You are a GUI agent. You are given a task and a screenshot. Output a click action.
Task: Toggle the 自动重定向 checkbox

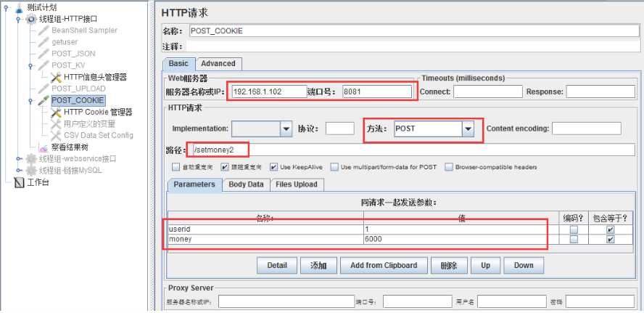(x=176, y=167)
